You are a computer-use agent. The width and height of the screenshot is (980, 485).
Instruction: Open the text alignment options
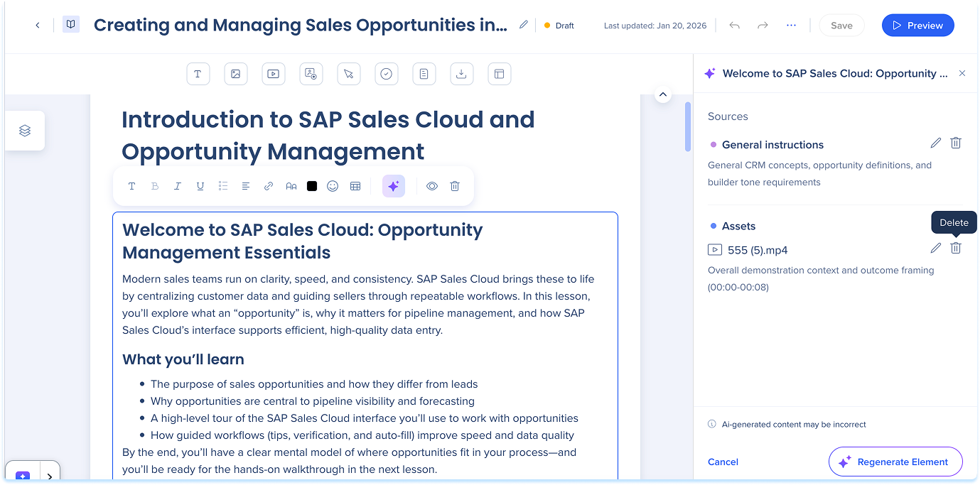246,186
